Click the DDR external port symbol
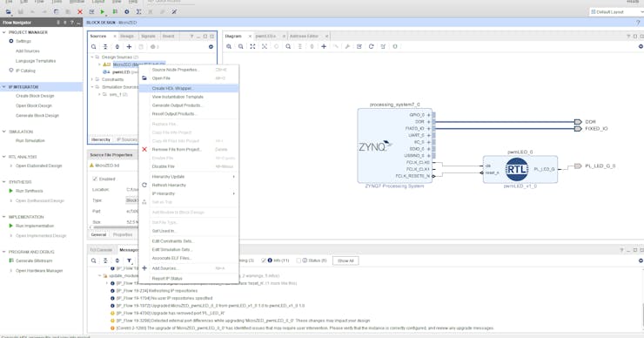This screenshot has height=338, width=644. [578, 122]
